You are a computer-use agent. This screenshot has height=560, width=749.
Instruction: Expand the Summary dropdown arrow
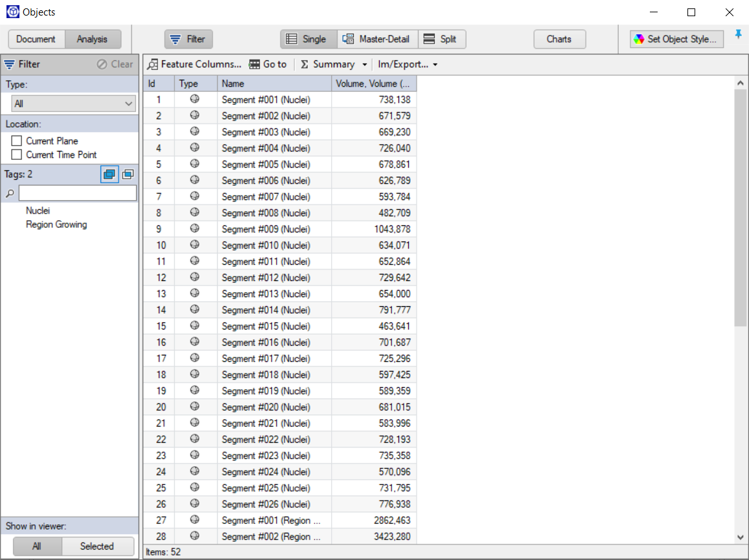click(x=364, y=64)
